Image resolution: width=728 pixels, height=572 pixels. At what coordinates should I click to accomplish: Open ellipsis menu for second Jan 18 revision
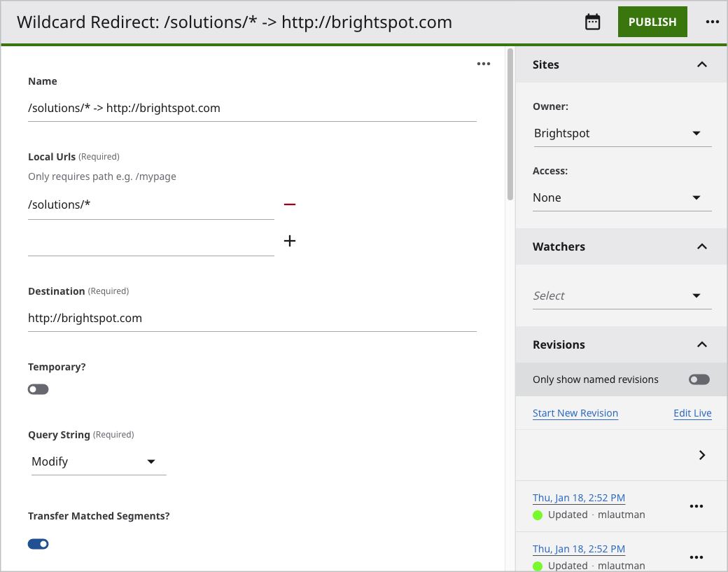[696, 557]
